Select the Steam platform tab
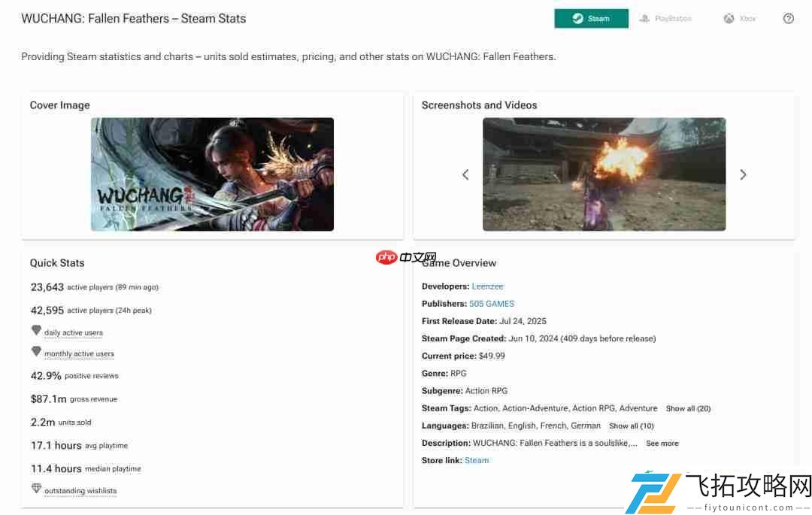The width and height of the screenshot is (812, 515). 591,19
